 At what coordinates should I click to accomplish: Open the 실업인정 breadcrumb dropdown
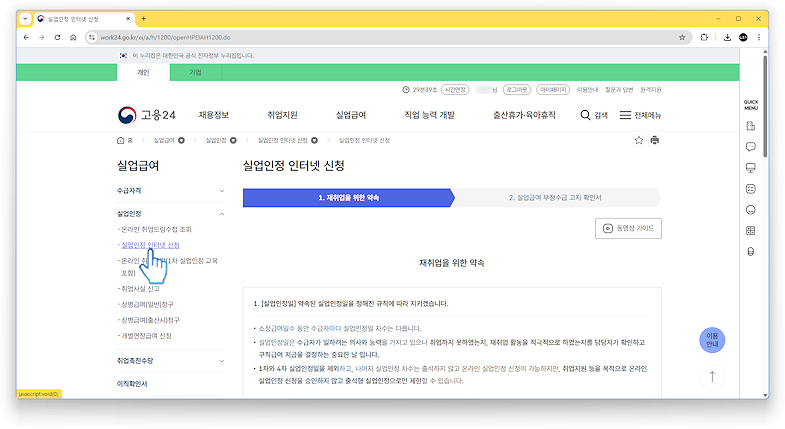pyautogui.click(x=233, y=141)
